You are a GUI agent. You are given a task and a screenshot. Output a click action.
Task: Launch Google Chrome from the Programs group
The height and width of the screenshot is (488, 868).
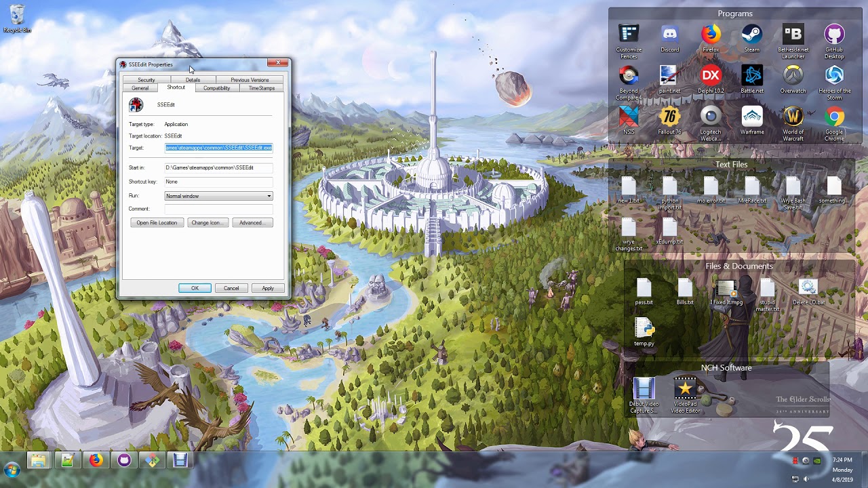point(834,123)
